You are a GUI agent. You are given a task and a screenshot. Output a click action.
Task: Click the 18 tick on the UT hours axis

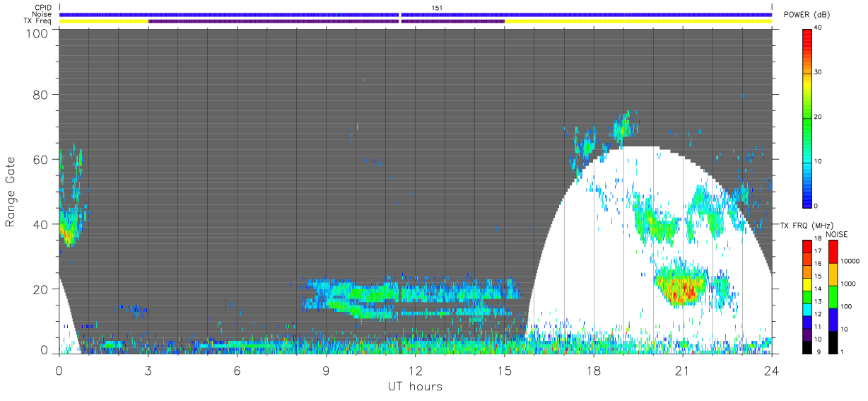click(594, 370)
